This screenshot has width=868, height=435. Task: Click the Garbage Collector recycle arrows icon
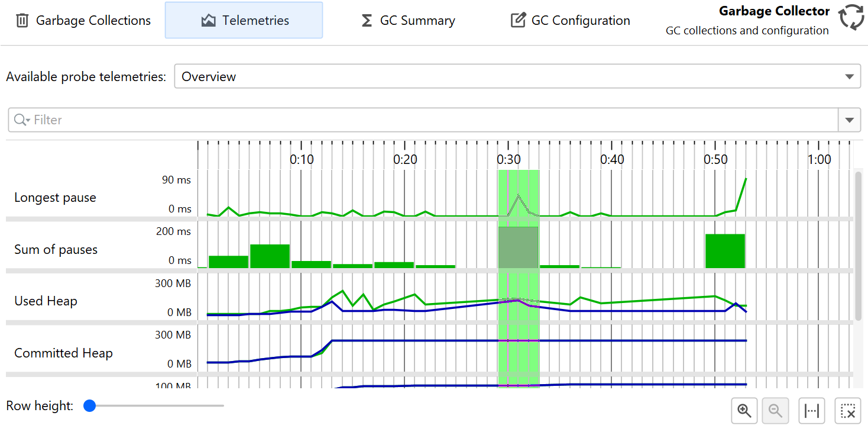[x=851, y=18]
